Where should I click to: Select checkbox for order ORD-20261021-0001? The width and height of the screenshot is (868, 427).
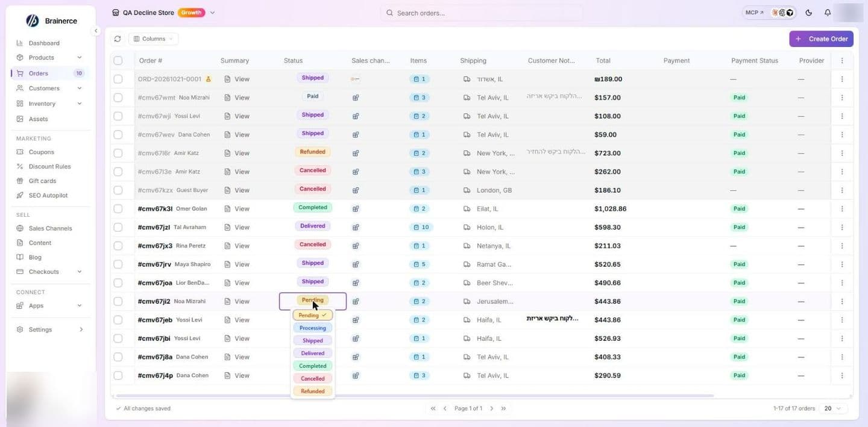pyautogui.click(x=118, y=79)
